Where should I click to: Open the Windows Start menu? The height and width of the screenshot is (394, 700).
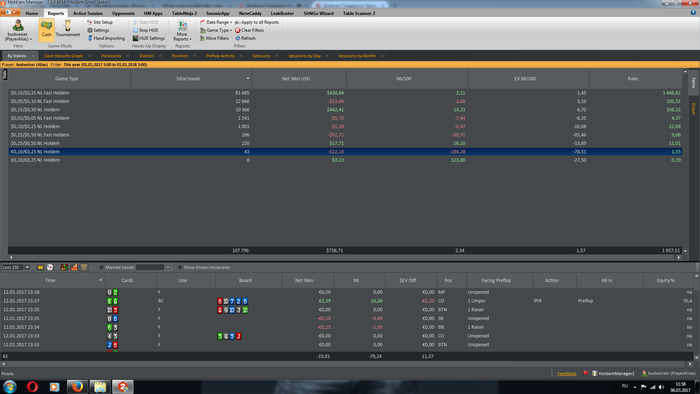[9, 386]
